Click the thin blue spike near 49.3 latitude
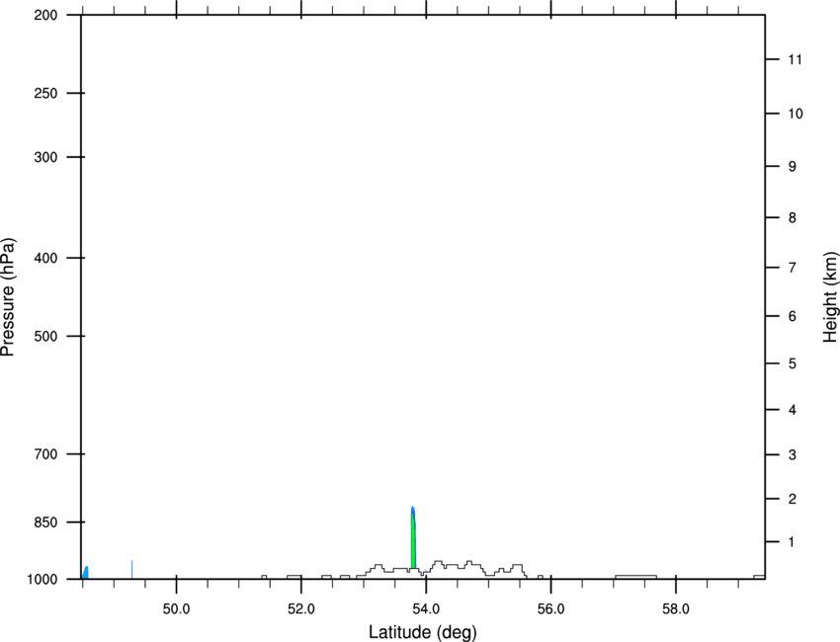The height and width of the screenshot is (642, 840). [131, 569]
